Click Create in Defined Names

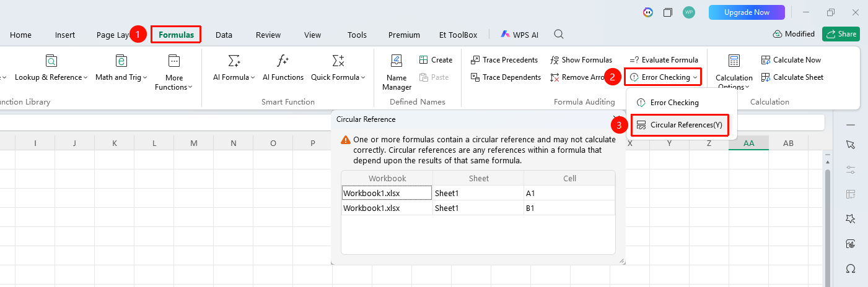click(x=436, y=60)
